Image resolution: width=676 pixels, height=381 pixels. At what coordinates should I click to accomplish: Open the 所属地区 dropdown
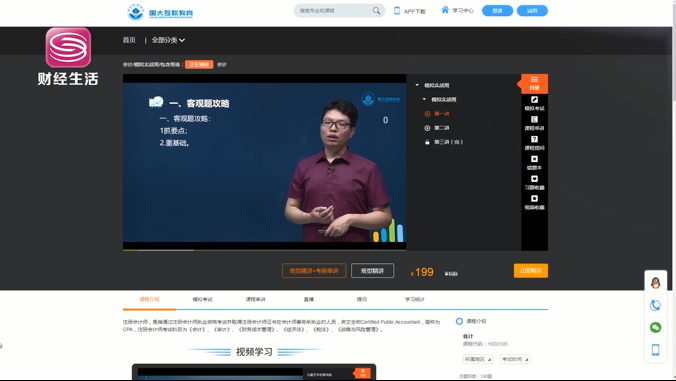tap(478, 359)
